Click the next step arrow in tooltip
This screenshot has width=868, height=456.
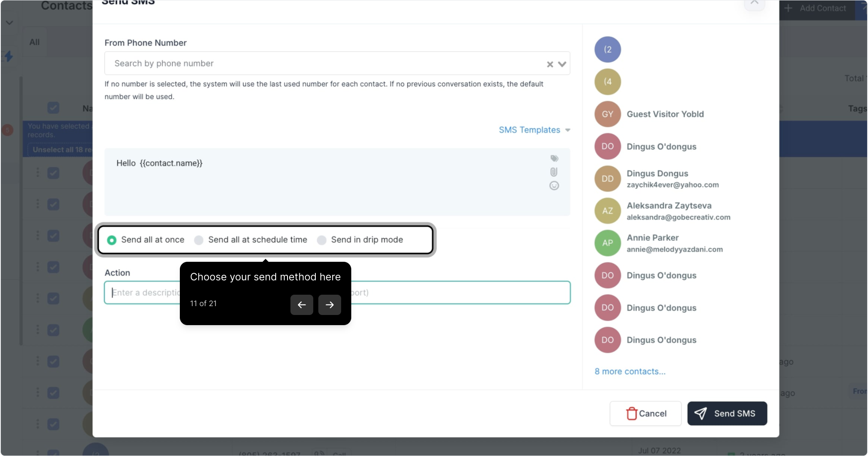click(329, 304)
